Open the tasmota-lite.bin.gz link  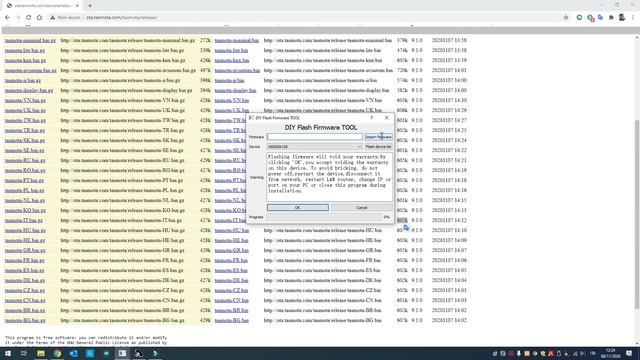tap(25, 50)
